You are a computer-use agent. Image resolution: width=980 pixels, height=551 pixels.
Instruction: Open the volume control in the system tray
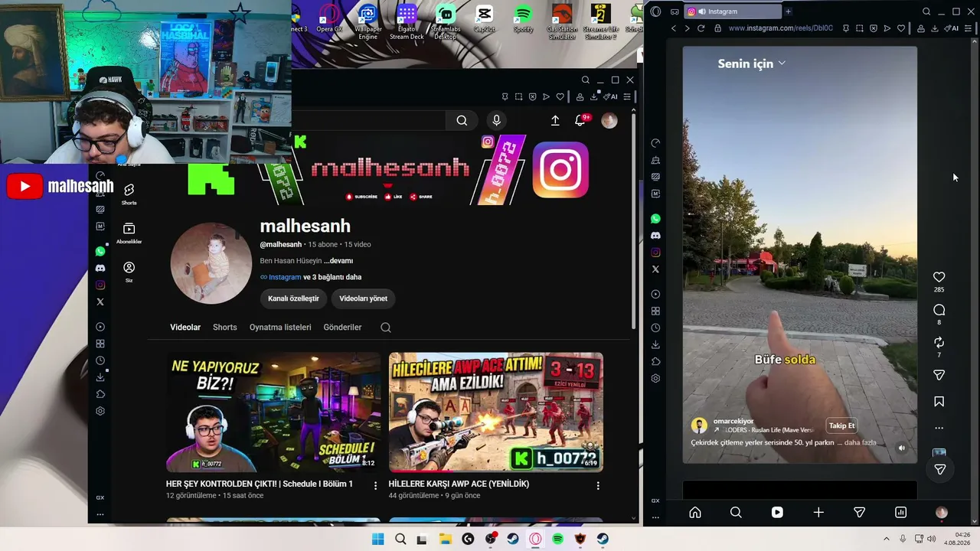[x=931, y=539]
